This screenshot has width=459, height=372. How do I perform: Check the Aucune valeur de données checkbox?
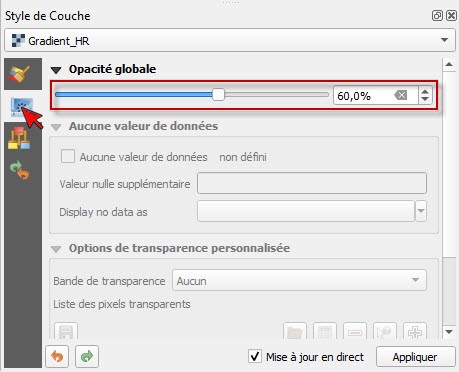pyautogui.click(x=68, y=156)
